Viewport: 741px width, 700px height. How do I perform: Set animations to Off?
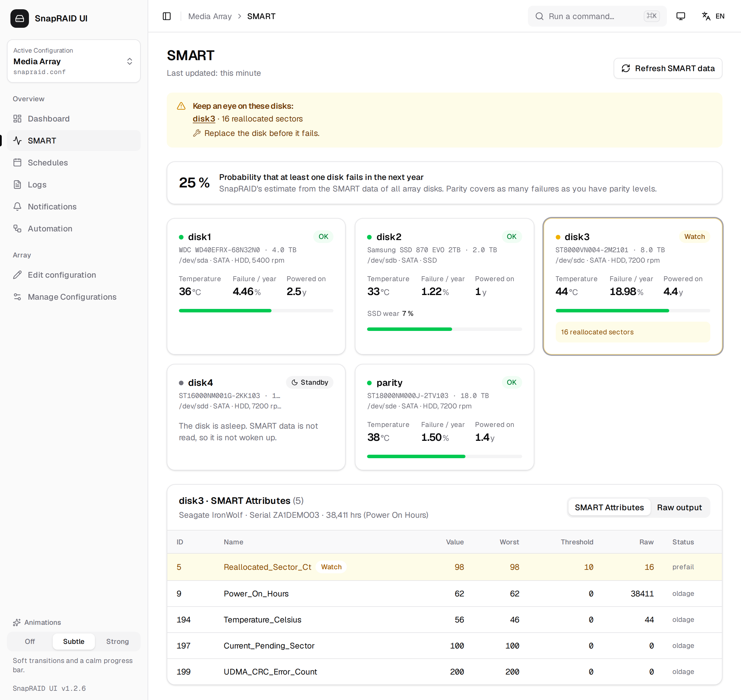(x=30, y=641)
